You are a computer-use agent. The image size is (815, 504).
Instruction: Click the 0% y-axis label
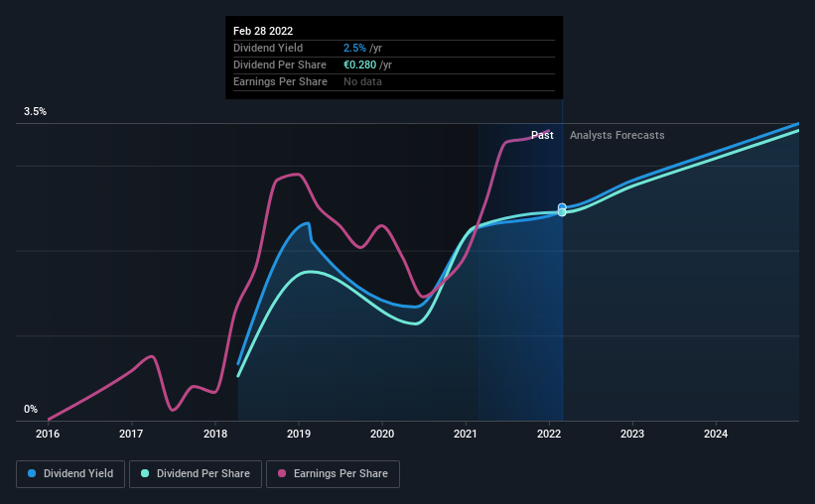31,410
